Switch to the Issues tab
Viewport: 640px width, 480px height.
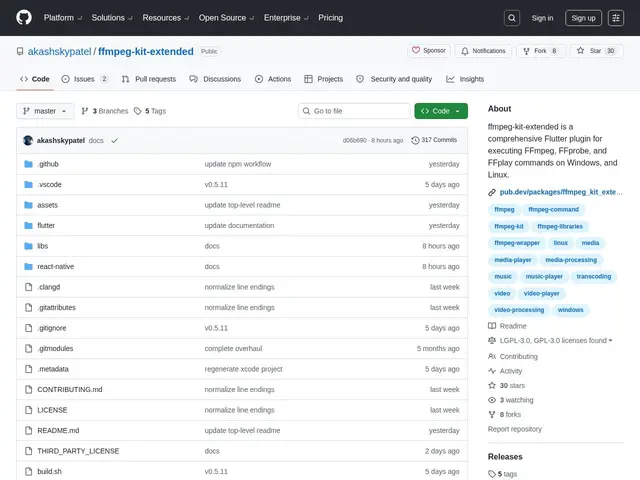[84, 79]
